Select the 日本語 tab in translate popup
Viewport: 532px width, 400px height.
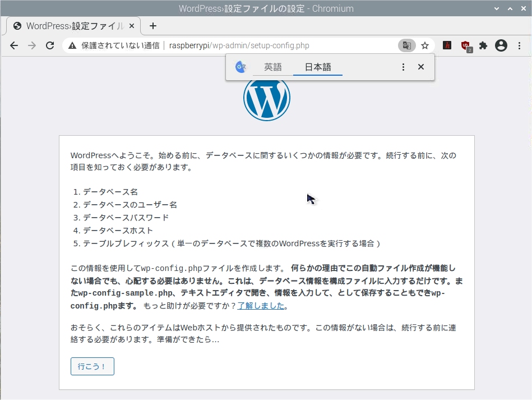tap(318, 67)
